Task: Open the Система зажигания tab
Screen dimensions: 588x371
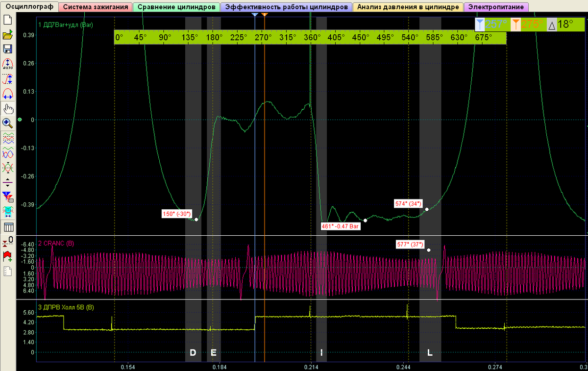Action: point(96,7)
